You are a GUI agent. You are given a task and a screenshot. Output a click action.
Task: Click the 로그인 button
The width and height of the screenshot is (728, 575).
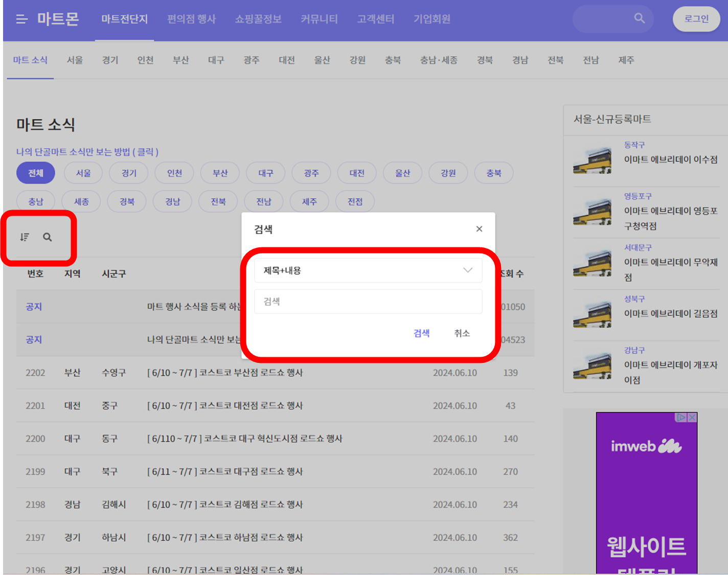696,18
